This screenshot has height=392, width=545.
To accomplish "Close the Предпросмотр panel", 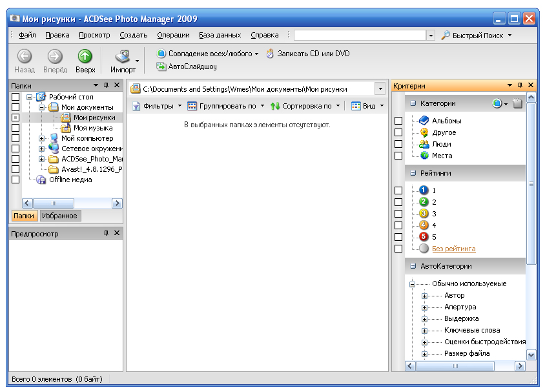I will tap(117, 233).
